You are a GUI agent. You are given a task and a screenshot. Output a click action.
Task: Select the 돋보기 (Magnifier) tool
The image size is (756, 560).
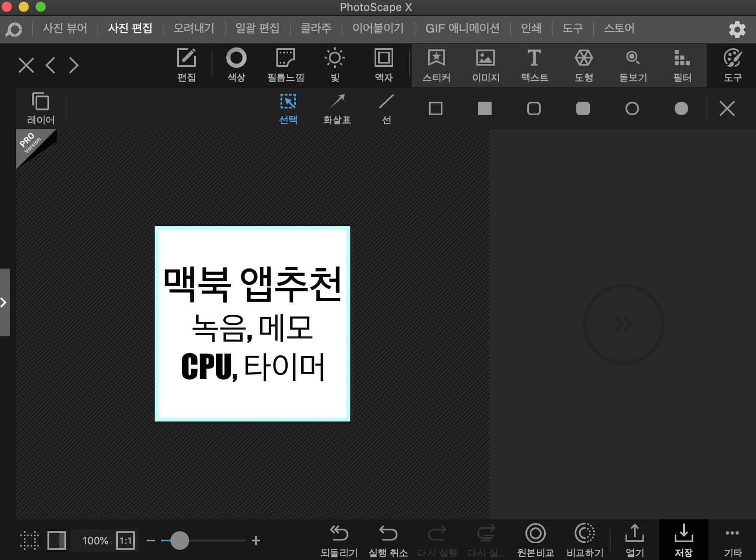633,64
